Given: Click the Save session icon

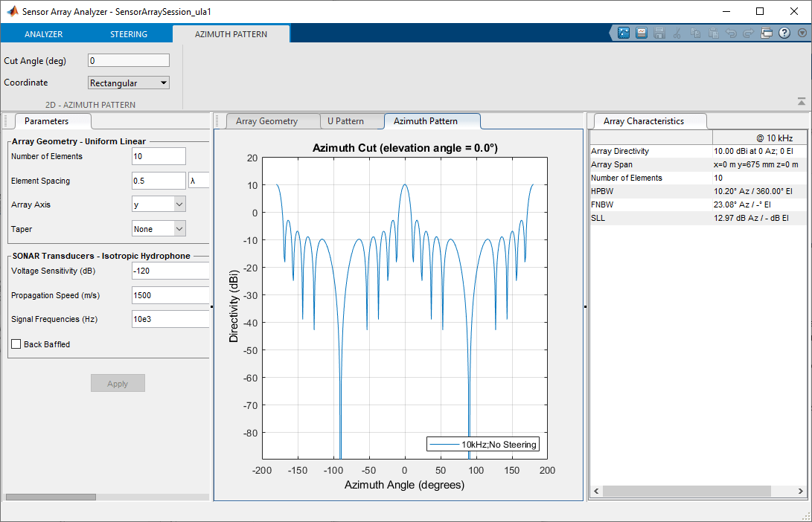Looking at the screenshot, I should 659,33.
